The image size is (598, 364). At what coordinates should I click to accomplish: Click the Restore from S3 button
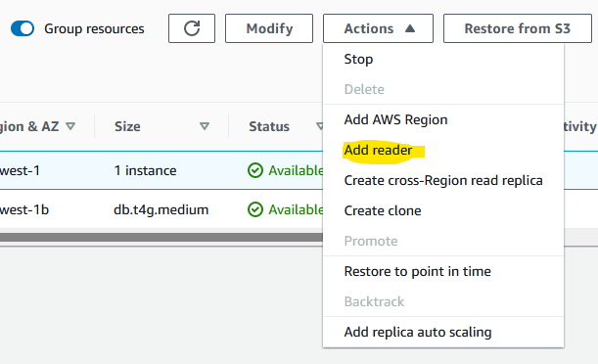pyautogui.click(x=518, y=28)
